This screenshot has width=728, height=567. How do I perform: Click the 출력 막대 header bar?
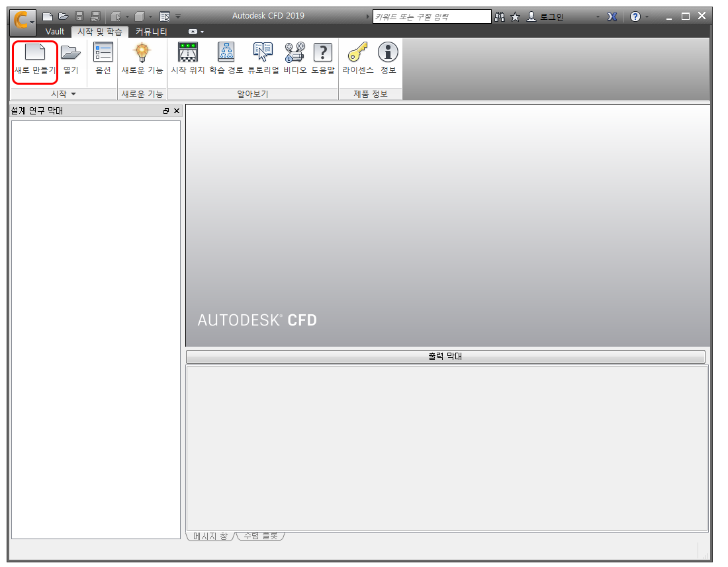coord(445,357)
